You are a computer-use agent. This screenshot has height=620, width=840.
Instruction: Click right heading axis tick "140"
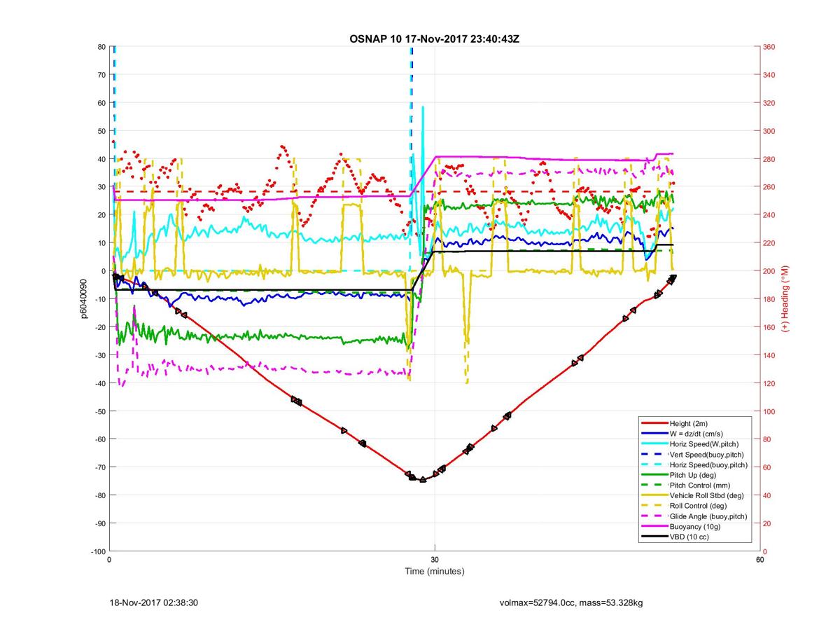(769, 355)
